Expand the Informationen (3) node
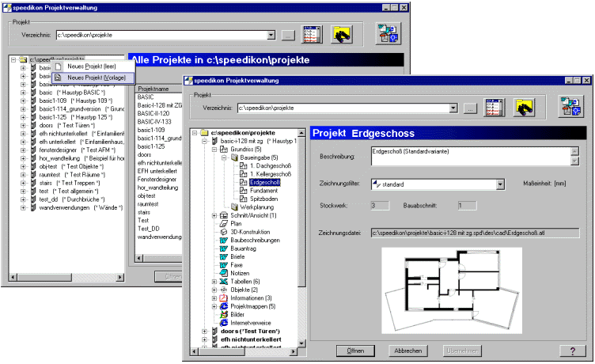Image resolution: width=595 pixels, height=364 pixels. 214,298
